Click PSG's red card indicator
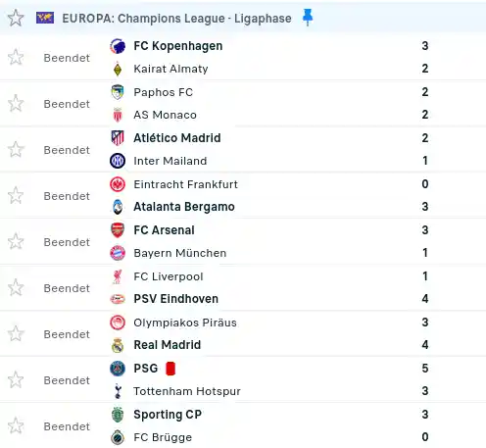The height and width of the screenshot is (448, 486). click(x=170, y=369)
